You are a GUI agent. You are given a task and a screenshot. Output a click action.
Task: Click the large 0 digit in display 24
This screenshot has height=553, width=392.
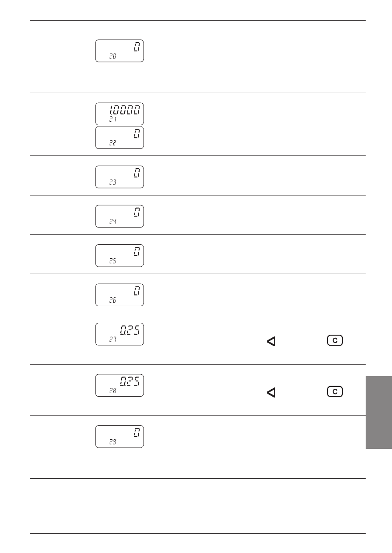pos(137,213)
